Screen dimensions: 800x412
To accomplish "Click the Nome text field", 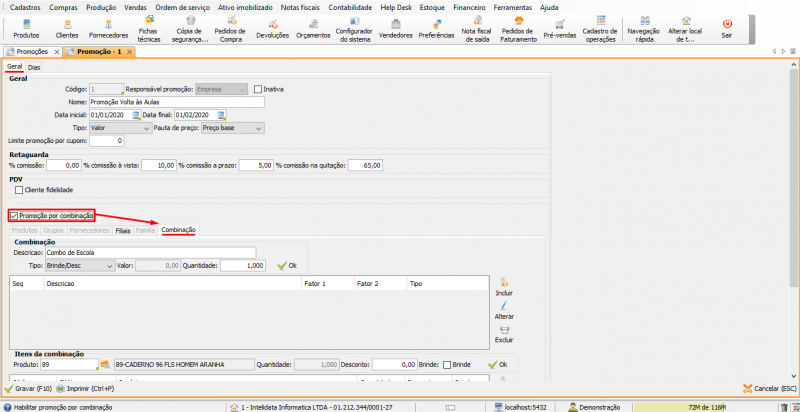I will tap(176, 102).
